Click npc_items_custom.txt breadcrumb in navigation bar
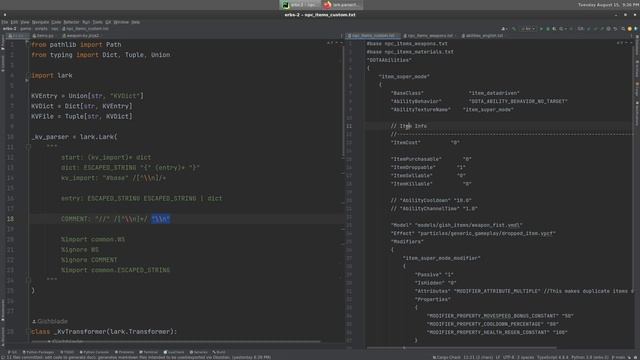 [86, 29]
